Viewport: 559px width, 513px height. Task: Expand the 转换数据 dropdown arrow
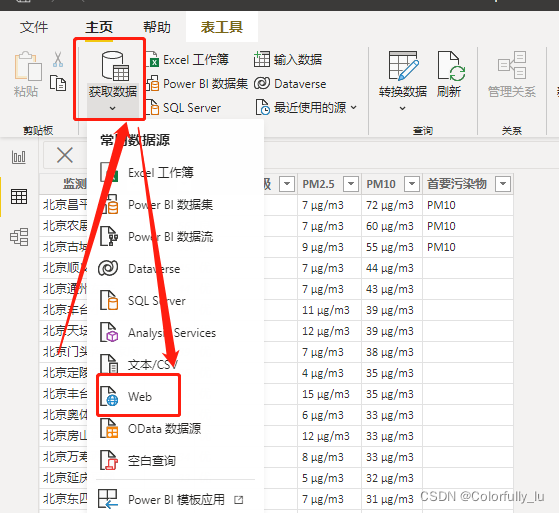402,108
